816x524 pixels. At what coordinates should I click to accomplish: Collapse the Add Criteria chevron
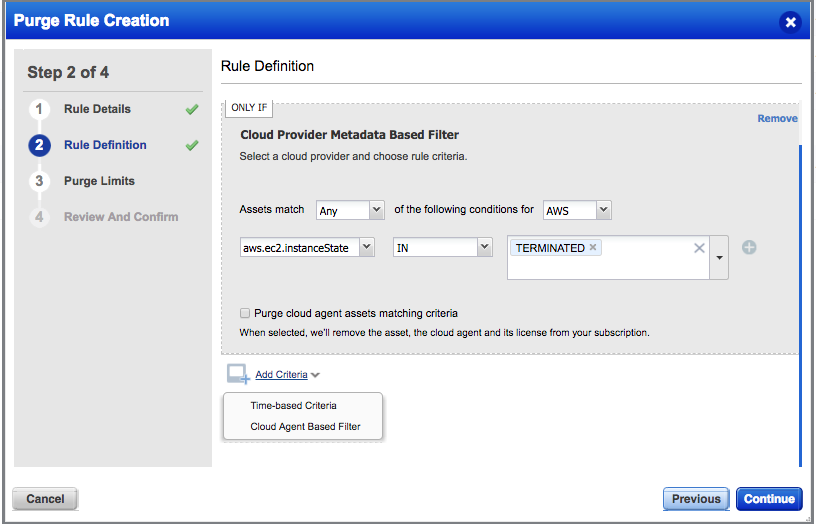coord(315,375)
